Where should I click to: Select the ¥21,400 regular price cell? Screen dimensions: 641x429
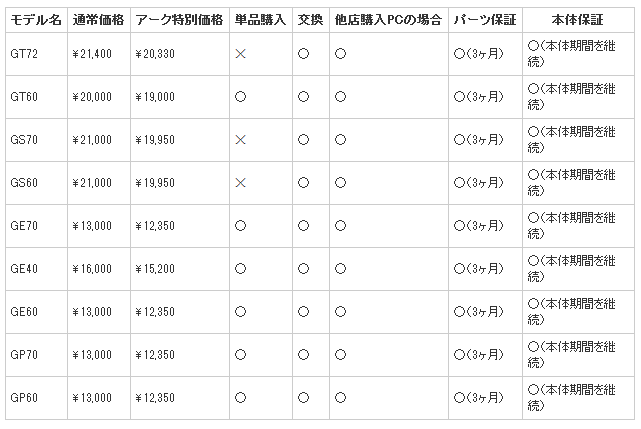point(92,53)
